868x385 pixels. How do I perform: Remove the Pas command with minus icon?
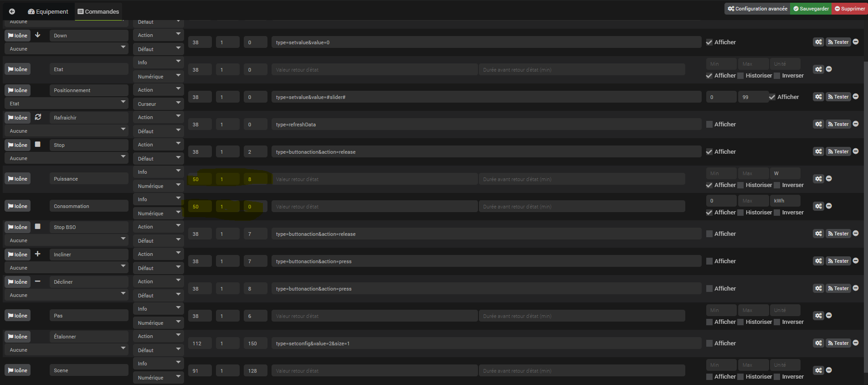(x=829, y=315)
